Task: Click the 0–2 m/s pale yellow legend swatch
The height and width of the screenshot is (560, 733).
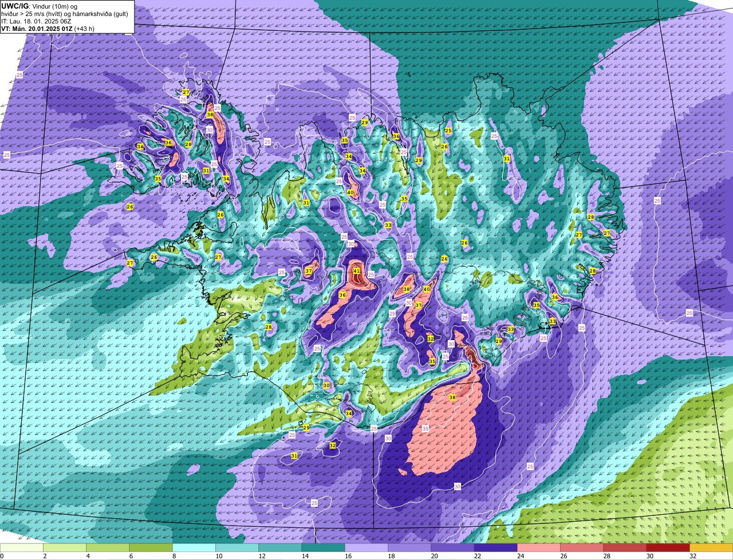Action: [22, 548]
